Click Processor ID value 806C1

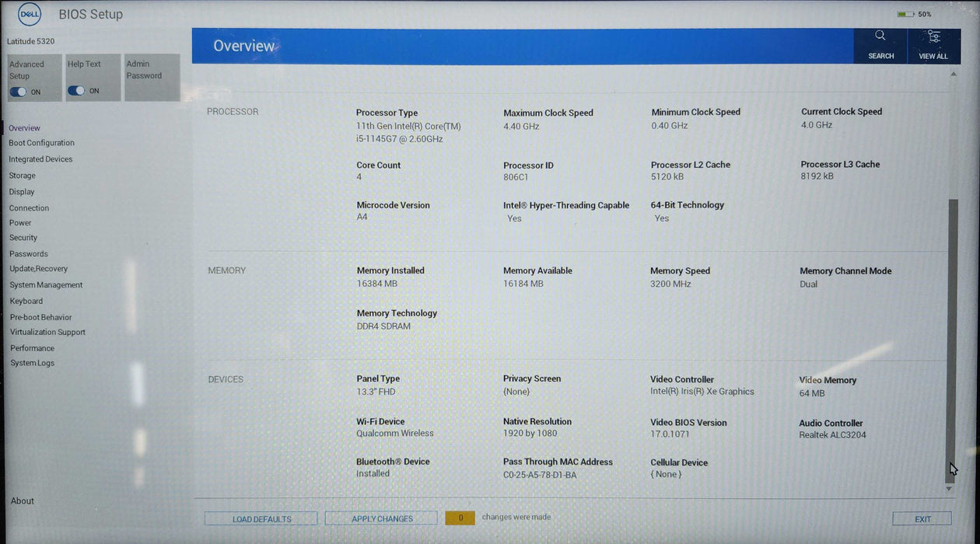pos(516,177)
